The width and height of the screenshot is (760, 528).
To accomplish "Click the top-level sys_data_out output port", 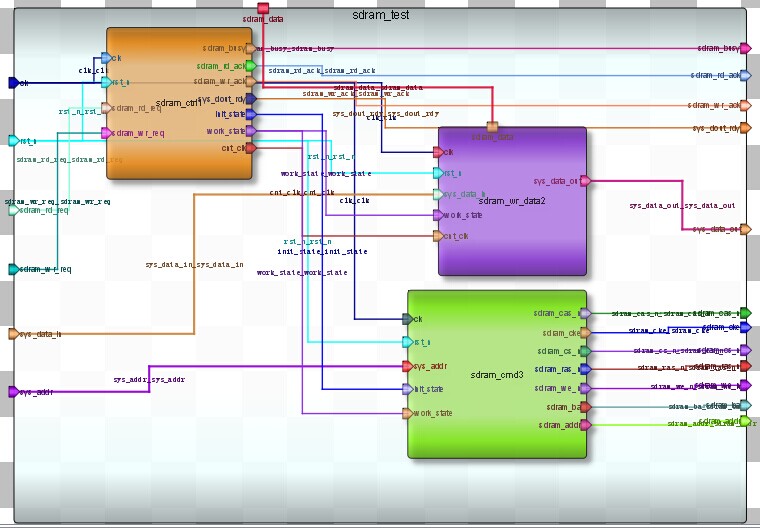I will [x=745, y=229].
